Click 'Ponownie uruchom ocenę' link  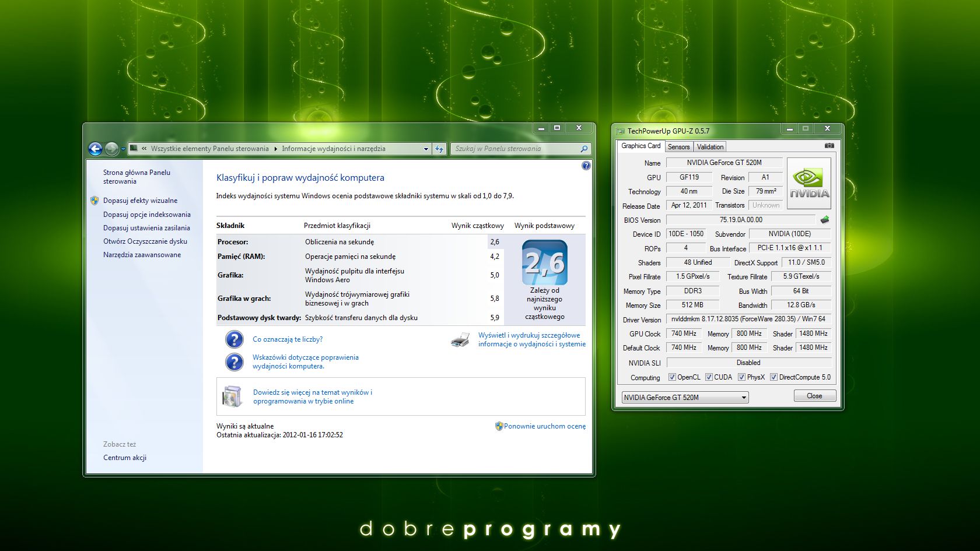545,426
